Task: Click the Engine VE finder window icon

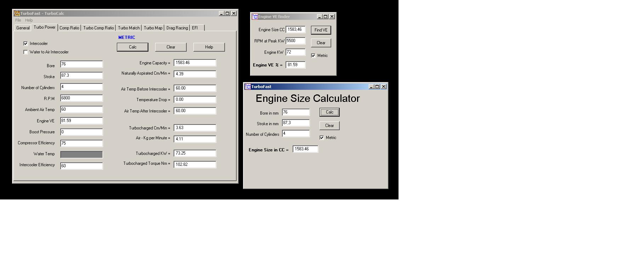Action: (x=255, y=17)
